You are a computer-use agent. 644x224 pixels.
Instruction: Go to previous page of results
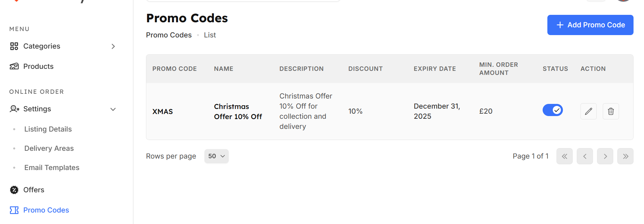(585, 156)
